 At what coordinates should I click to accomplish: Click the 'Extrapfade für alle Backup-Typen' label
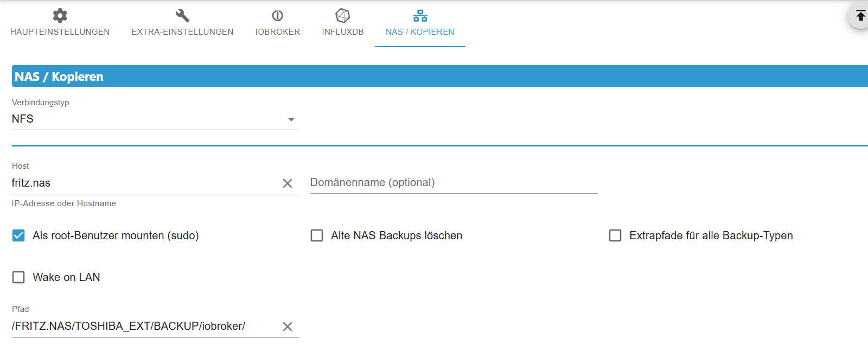711,235
